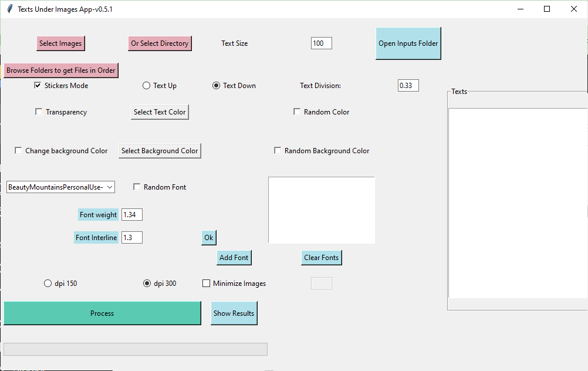Click the Add Font button

pyautogui.click(x=234, y=258)
